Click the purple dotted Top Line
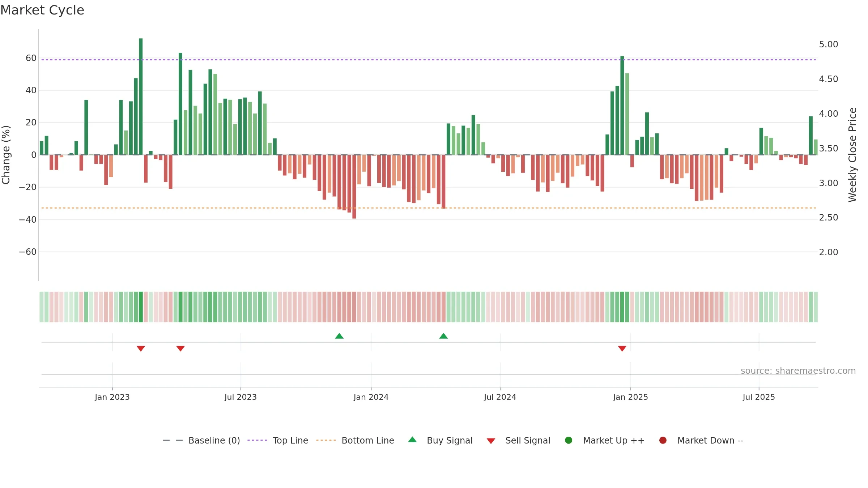This screenshot has height=488, width=868. click(x=429, y=60)
